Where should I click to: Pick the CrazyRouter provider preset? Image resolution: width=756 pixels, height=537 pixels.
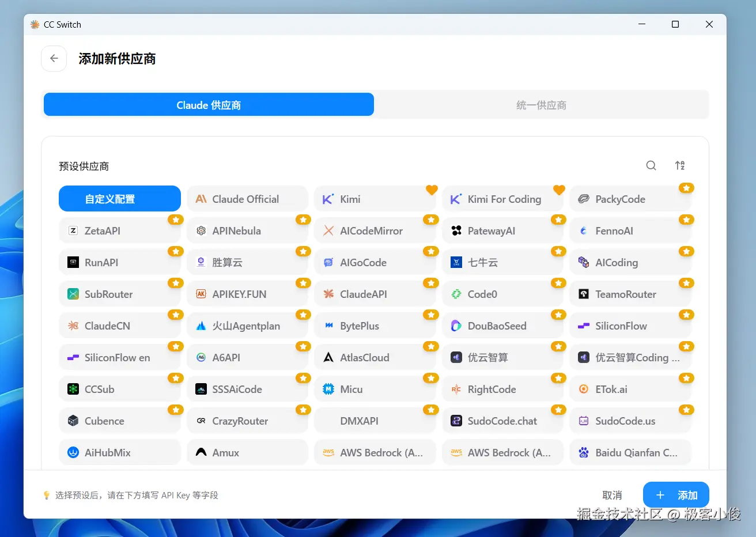(247, 421)
